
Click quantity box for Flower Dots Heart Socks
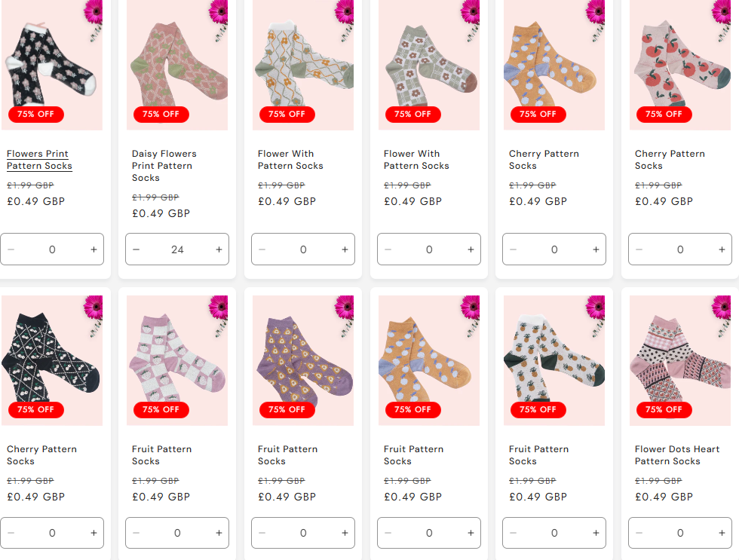pyautogui.click(x=680, y=533)
